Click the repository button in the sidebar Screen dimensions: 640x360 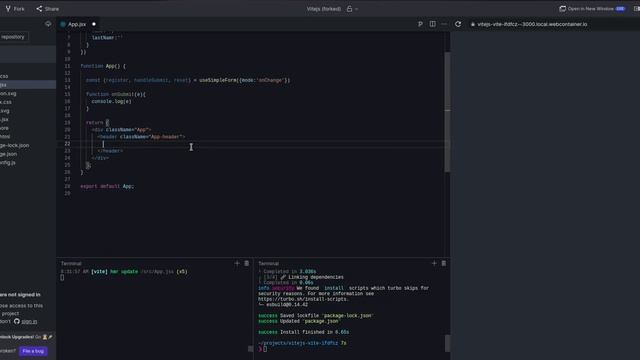point(13,37)
